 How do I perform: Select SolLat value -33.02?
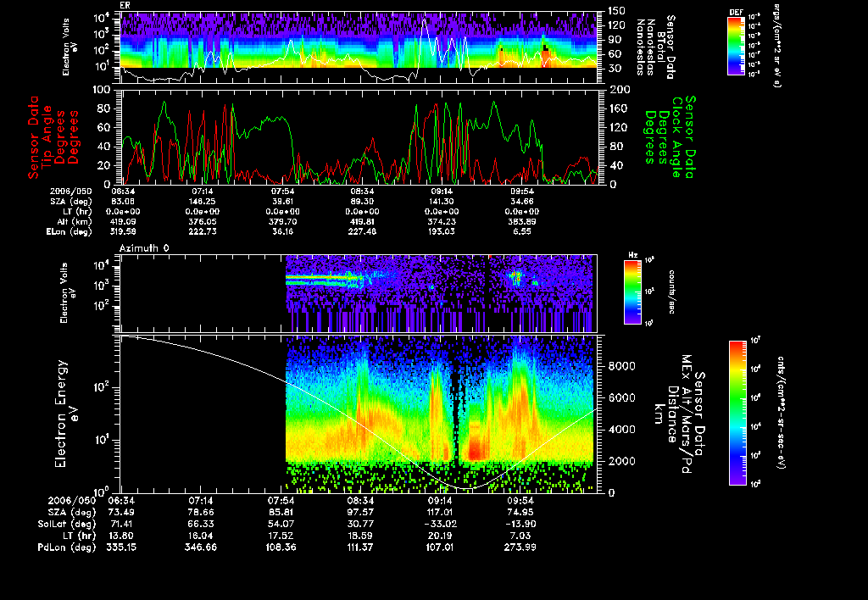click(x=440, y=524)
